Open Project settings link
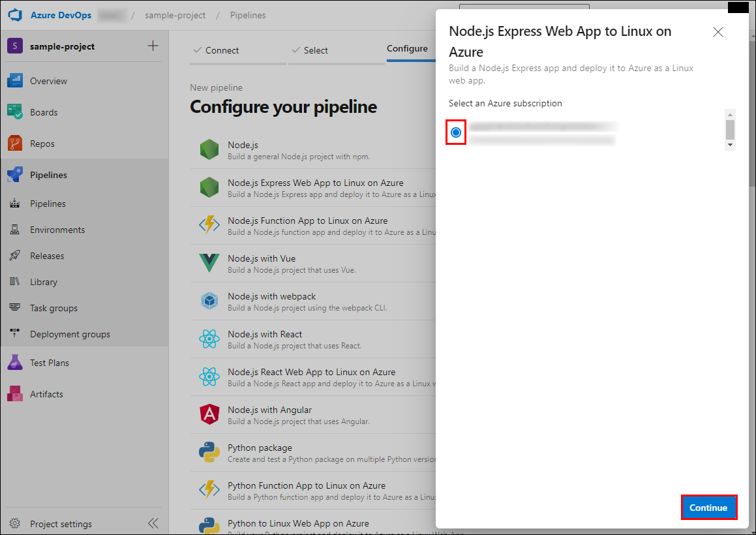Screen dimensions: 756x535 click(61, 523)
